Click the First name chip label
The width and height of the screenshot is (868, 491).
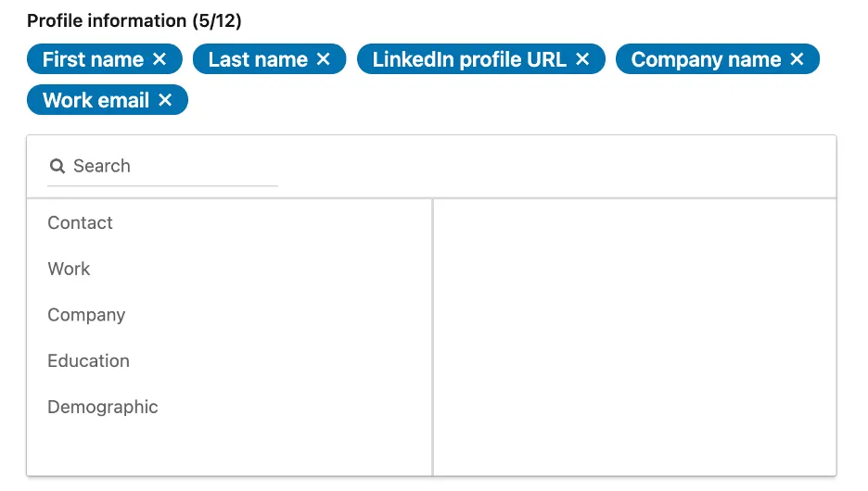[93, 59]
